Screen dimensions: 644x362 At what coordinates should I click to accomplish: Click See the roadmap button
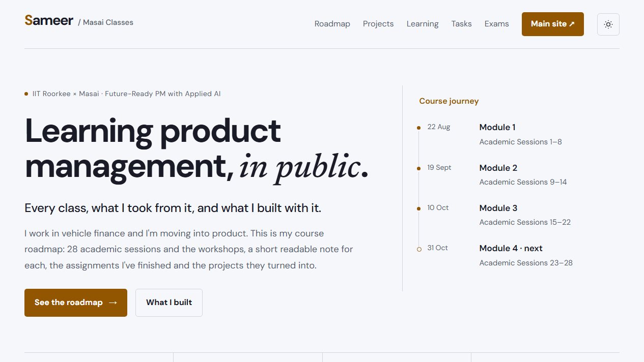coord(76,303)
